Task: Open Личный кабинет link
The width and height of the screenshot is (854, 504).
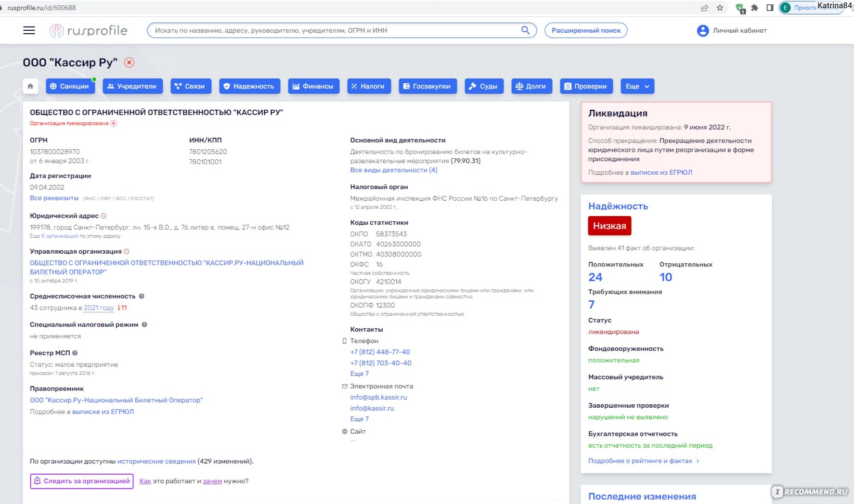Action: pos(739,30)
